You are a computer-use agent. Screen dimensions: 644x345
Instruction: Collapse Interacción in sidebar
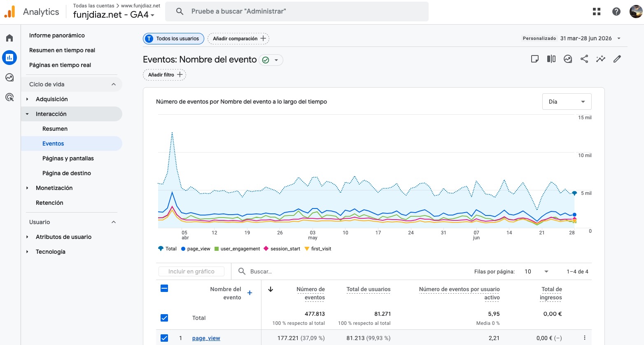click(x=27, y=114)
